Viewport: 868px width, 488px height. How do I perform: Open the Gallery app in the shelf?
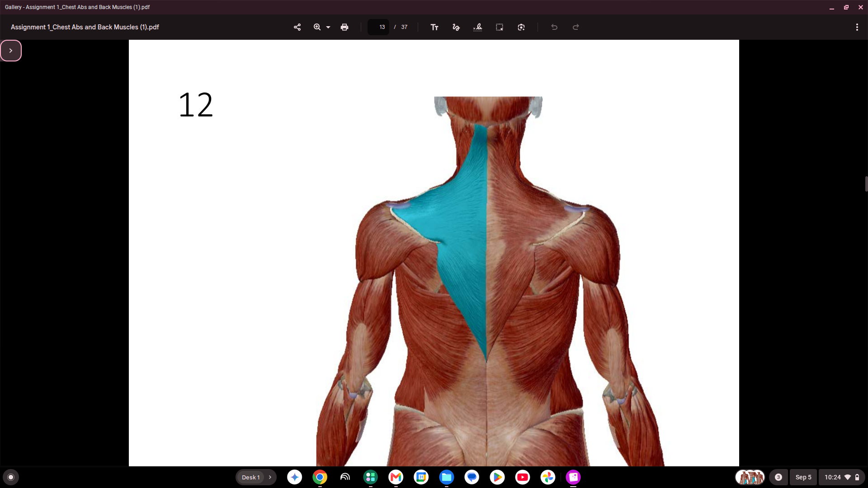coord(573,477)
